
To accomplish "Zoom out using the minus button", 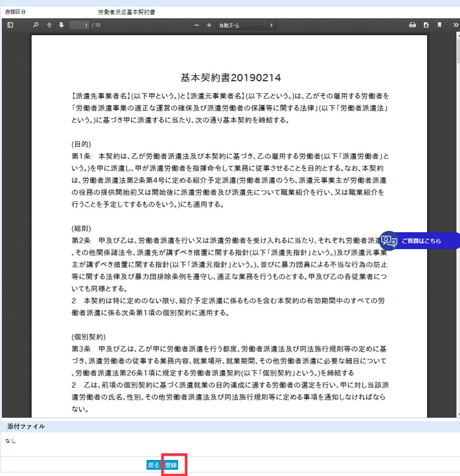I will click(x=196, y=25).
